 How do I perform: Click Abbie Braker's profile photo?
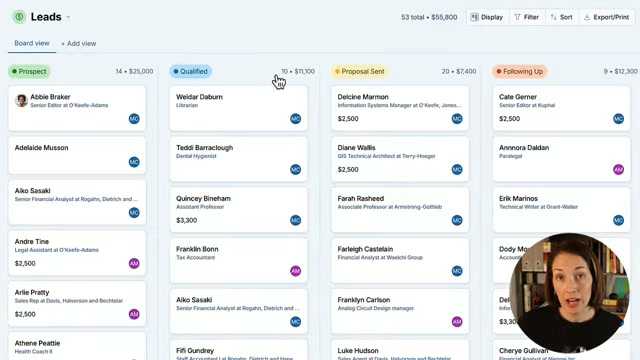tap(21, 100)
